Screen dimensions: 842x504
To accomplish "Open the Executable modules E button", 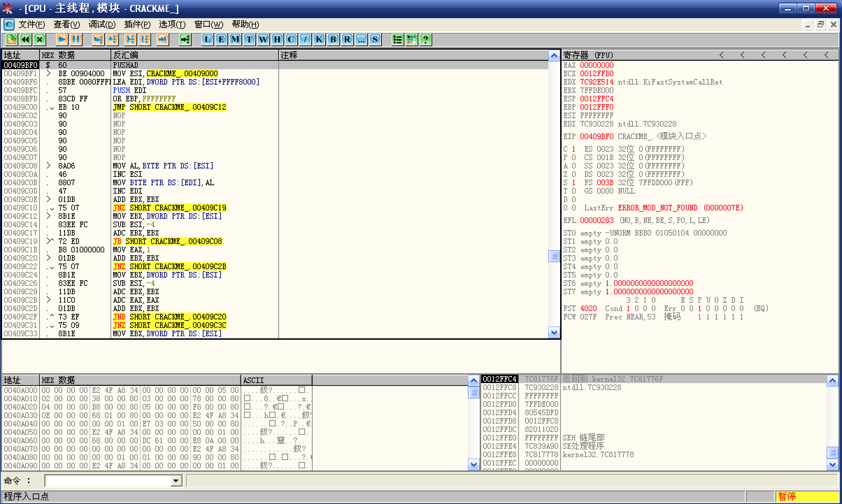I will [221, 39].
